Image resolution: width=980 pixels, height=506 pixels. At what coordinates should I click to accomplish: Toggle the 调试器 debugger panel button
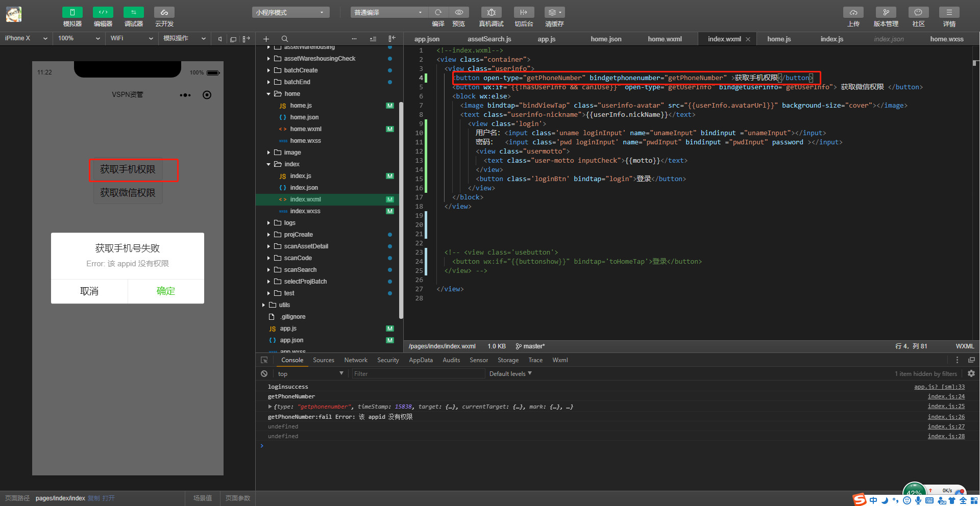[x=133, y=13]
